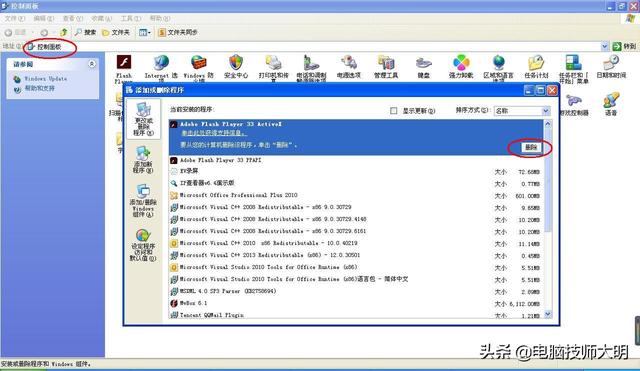Open the Views toolbar dropdown
The height and width of the screenshot is (371, 640).
[144, 32]
